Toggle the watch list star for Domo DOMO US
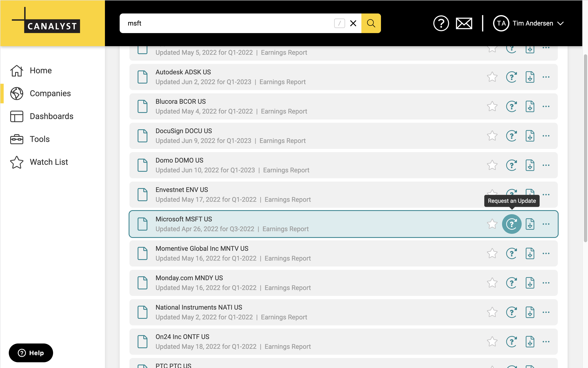588x368 pixels. point(492,165)
